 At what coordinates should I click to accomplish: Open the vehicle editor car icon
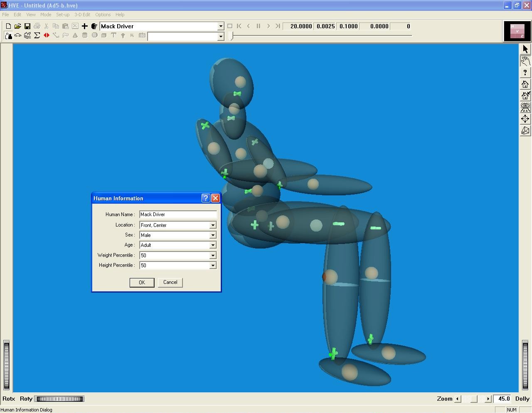click(18, 36)
